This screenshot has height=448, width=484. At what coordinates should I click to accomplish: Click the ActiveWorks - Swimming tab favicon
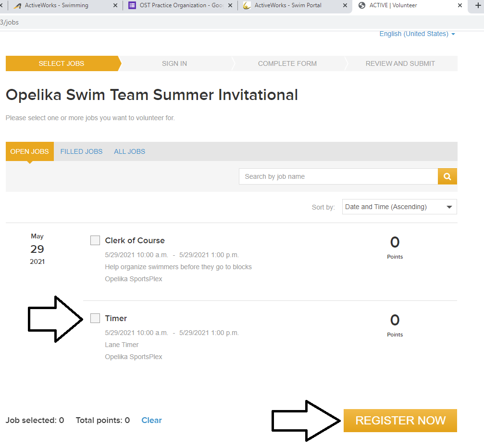(18, 5)
